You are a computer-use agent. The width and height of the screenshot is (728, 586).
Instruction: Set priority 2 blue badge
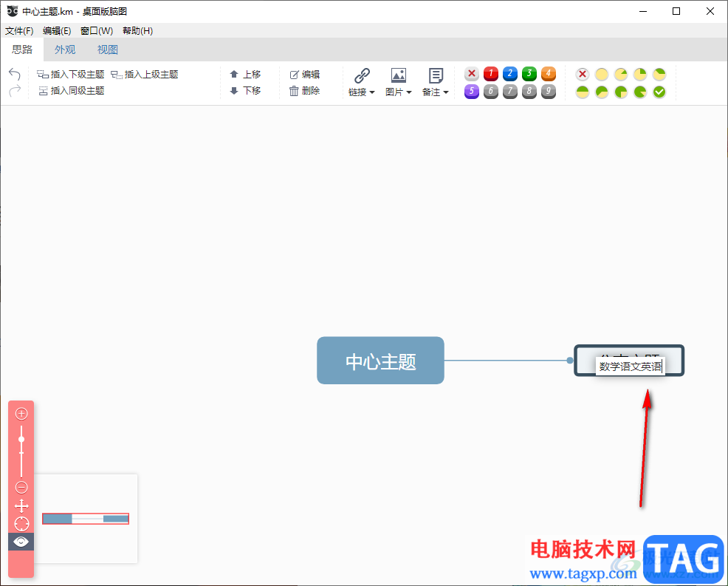click(509, 73)
